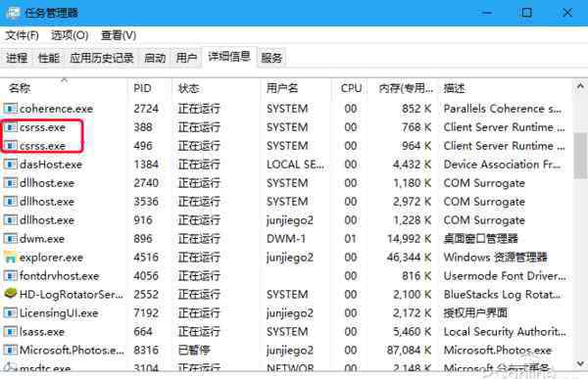Click the fontdrvhost.exe process icon
588x379 pixels.
10,276
